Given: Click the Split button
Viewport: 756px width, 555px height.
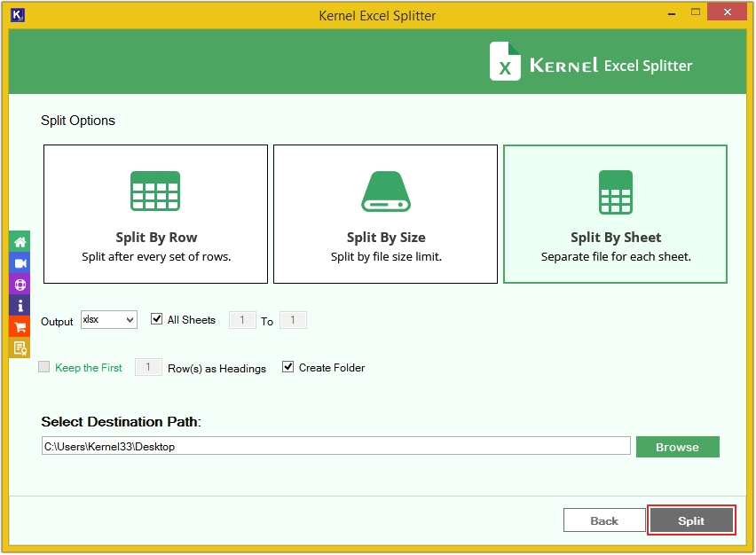Looking at the screenshot, I should (x=691, y=520).
